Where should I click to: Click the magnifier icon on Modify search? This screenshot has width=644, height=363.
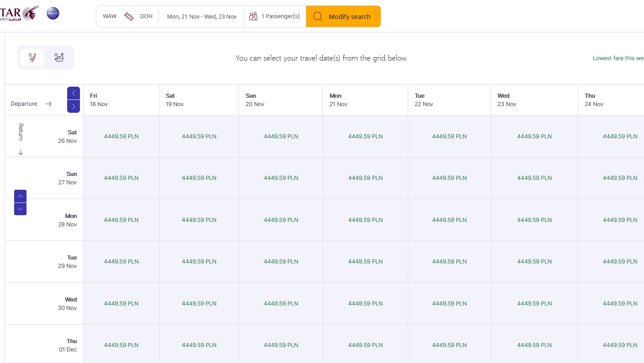point(318,16)
